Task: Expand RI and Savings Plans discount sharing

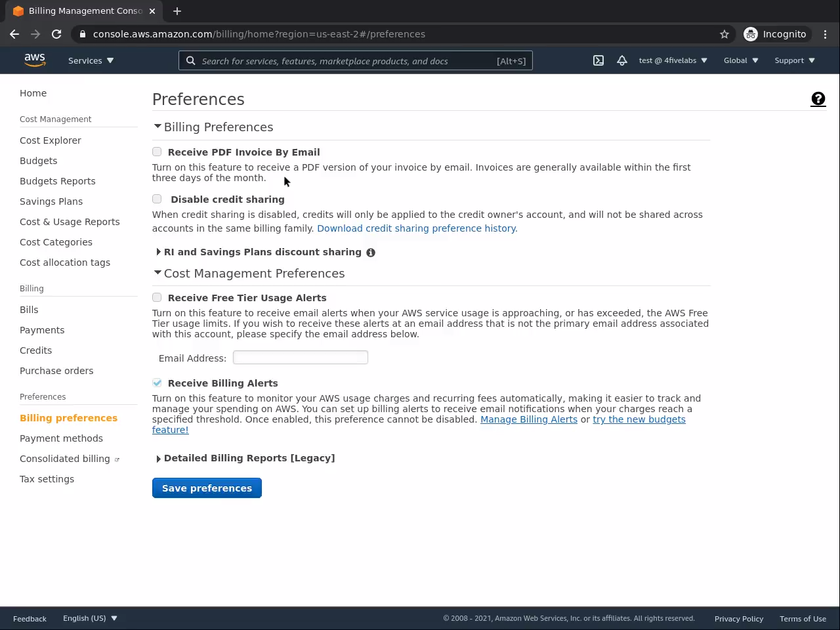Action: 158,252
